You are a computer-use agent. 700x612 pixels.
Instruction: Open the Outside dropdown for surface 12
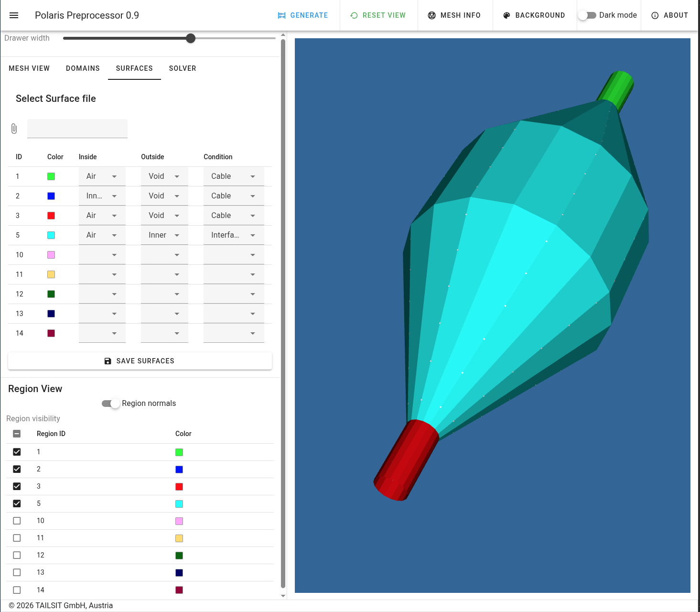[x=164, y=294]
